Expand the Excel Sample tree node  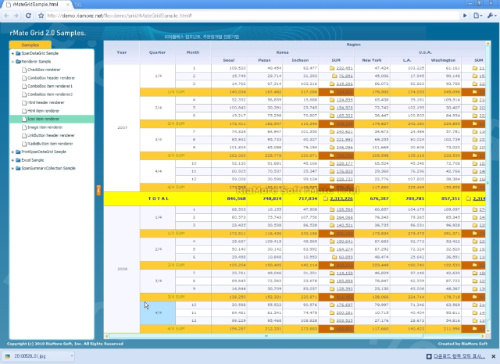point(13,160)
